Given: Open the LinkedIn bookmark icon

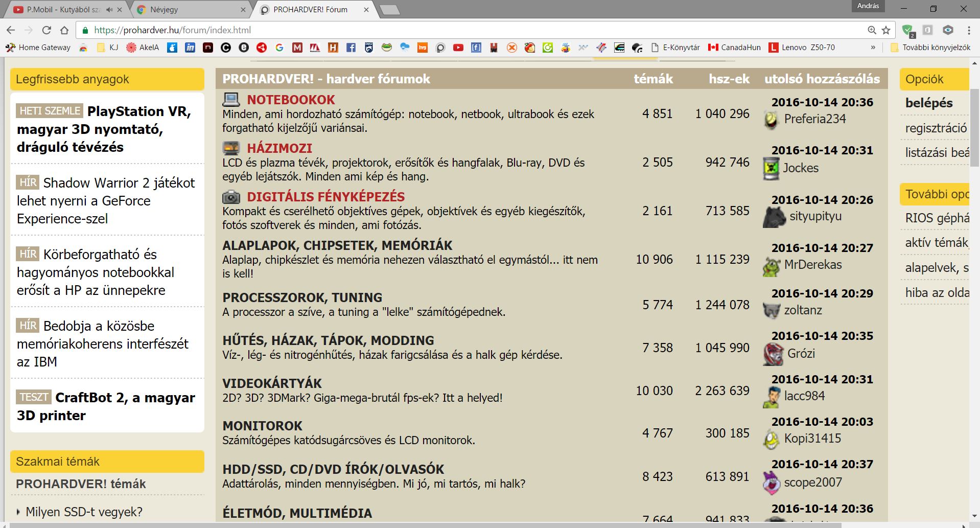Looking at the screenshot, I should [x=190, y=48].
